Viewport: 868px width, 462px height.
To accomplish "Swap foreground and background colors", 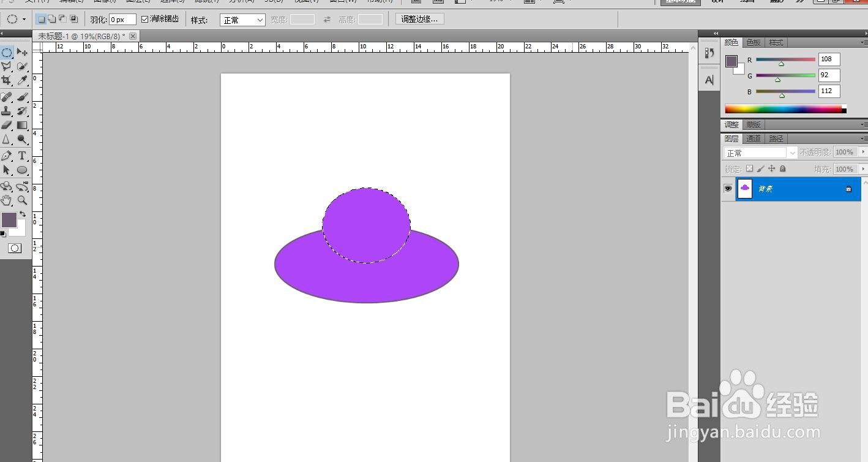I will (x=23, y=214).
